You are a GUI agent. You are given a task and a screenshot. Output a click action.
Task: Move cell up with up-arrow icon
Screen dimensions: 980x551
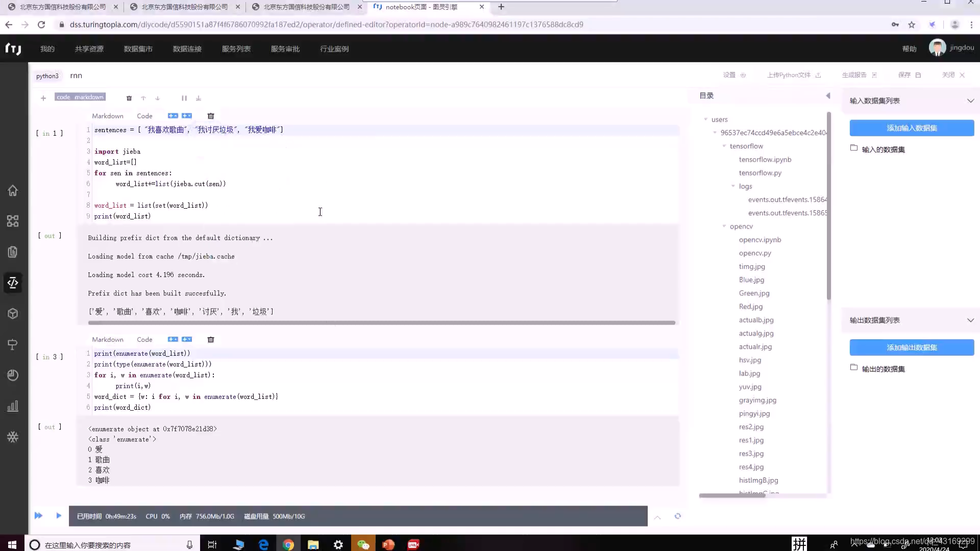tap(143, 98)
